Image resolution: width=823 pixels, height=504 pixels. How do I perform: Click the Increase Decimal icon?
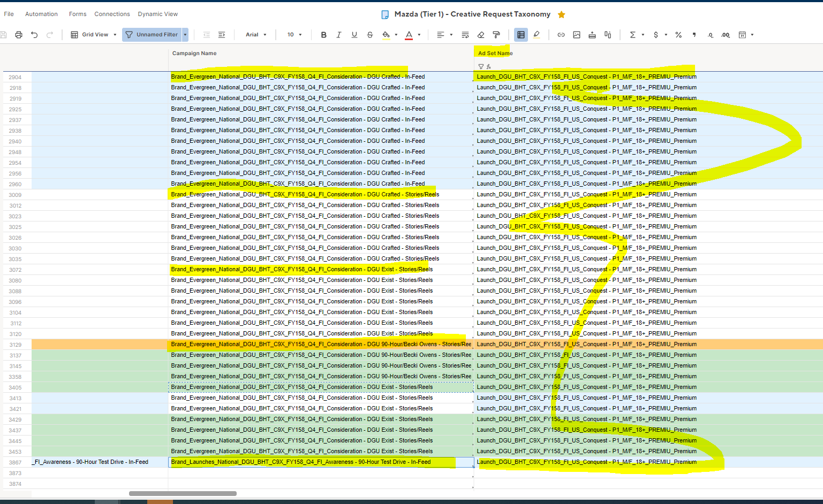tap(726, 35)
